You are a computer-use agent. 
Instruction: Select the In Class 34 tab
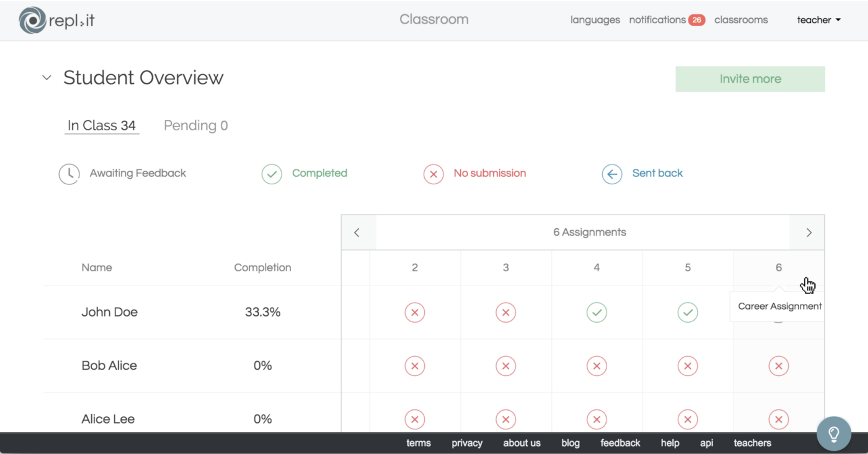point(101,126)
